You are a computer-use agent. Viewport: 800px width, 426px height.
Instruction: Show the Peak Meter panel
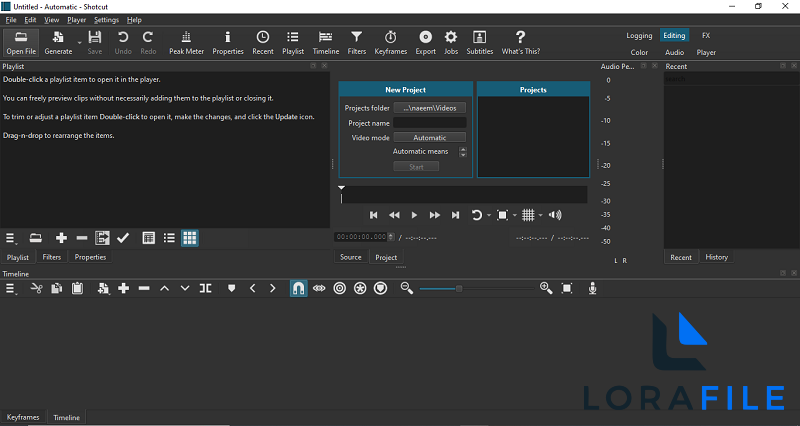pyautogui.click(x=186, y=43)
